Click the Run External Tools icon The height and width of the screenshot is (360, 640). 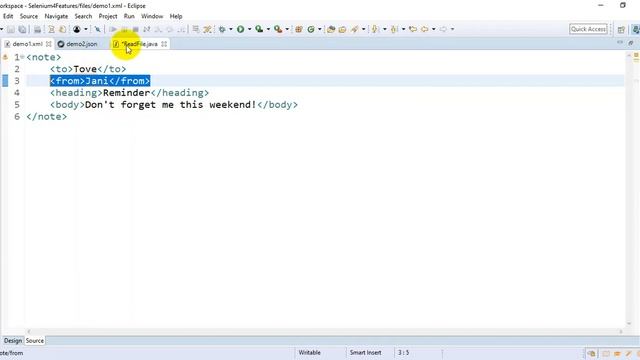tap(278, 29)
